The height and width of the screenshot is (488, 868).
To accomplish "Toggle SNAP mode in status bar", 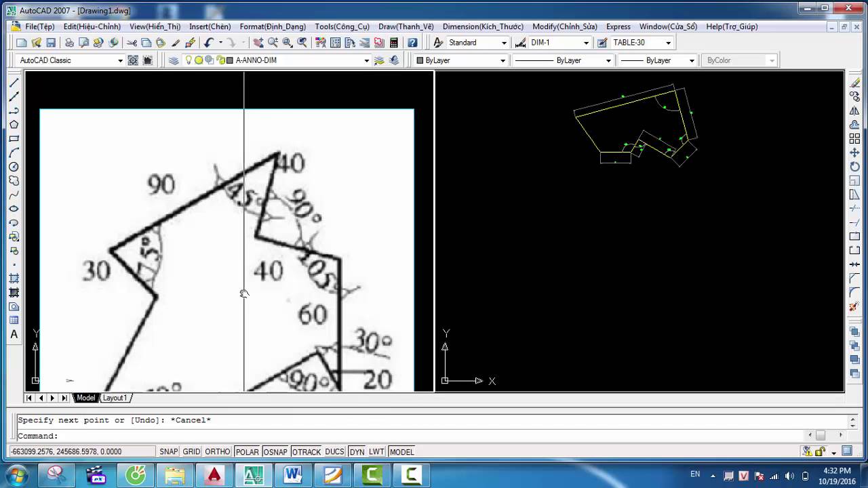I will click(x=168, y=452).
